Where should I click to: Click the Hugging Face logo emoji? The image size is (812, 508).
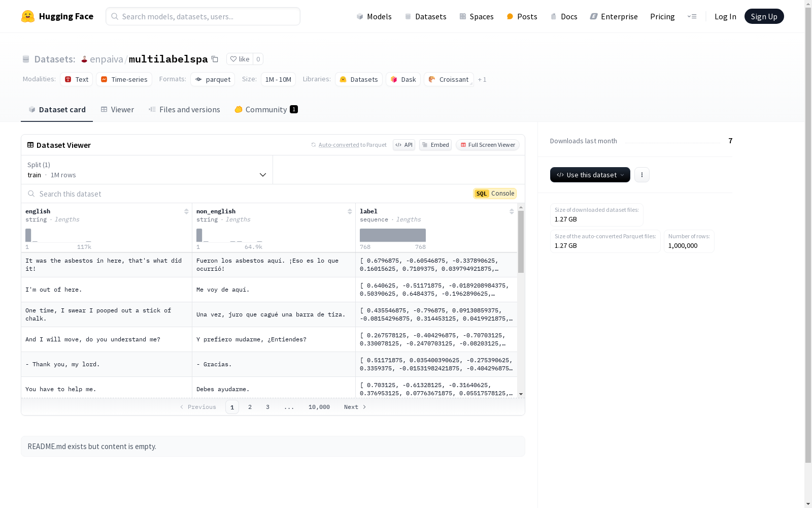28,16
